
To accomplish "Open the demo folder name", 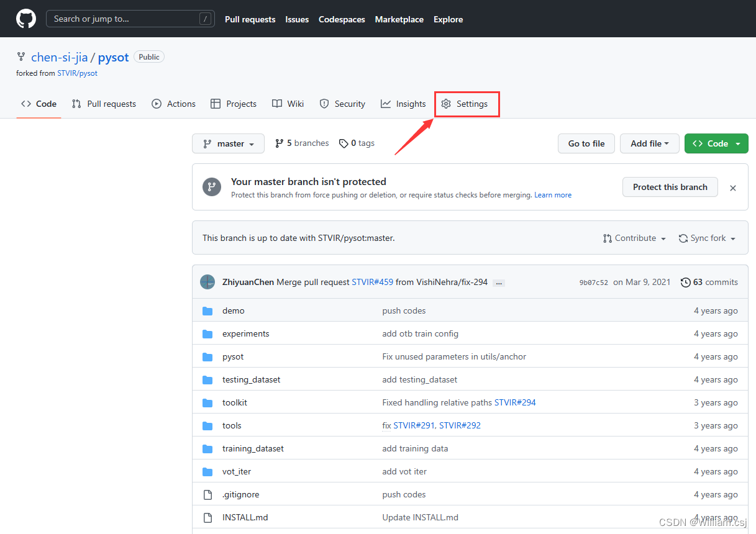I will (234, 310).
